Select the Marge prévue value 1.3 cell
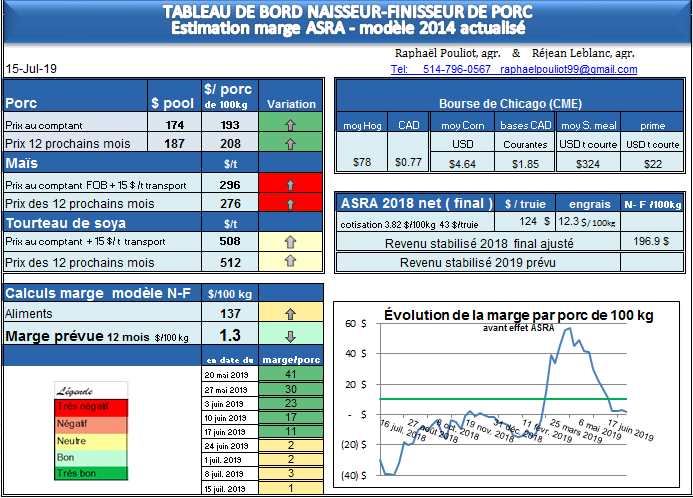The image size is (693, 498). pyautogui.click(x=229, y=336)
